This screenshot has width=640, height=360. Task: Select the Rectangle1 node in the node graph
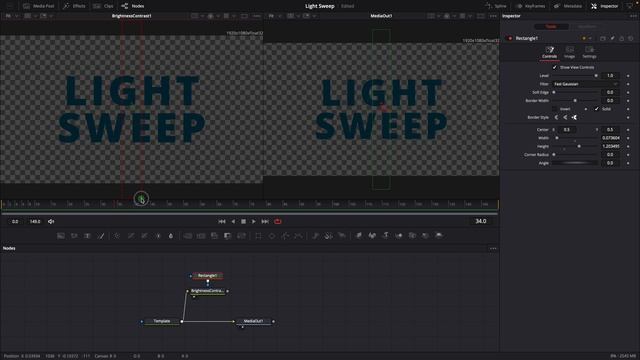pos(207,276)
